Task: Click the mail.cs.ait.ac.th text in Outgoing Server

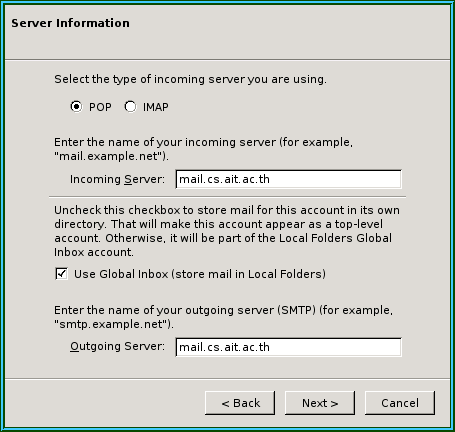Action: click(224, 347)
